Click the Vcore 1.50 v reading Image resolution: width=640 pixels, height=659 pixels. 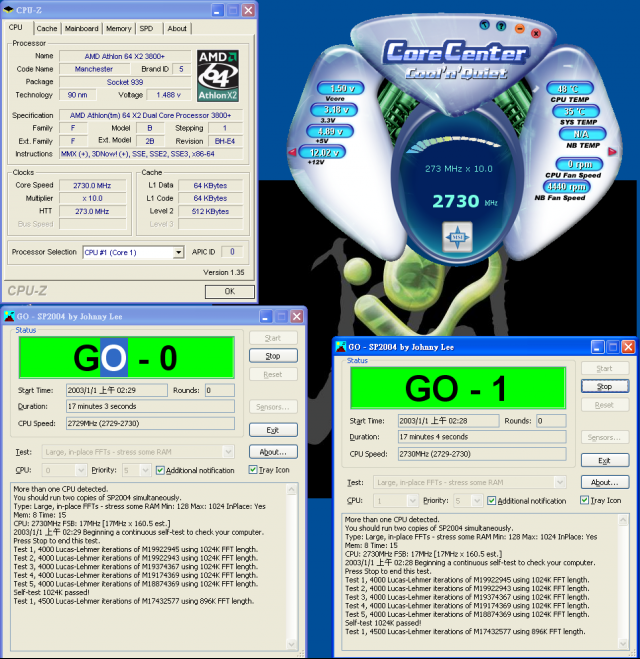tap(341, 88)
